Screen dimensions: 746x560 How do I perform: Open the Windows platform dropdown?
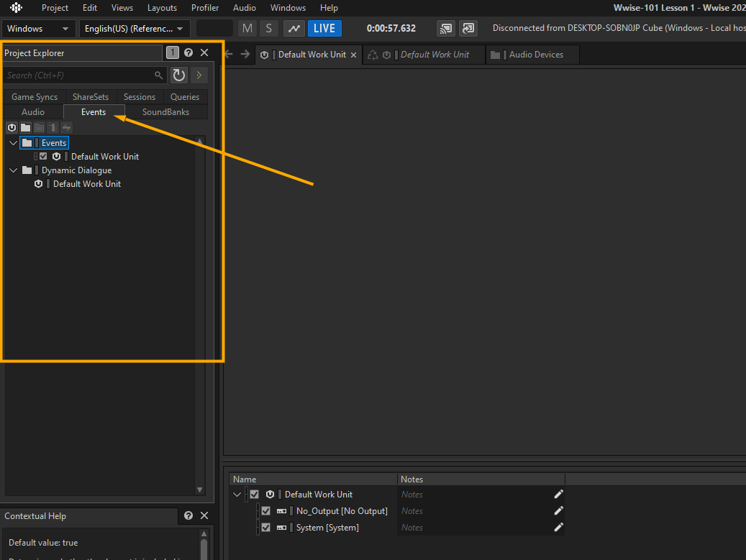tap(39, 29)
